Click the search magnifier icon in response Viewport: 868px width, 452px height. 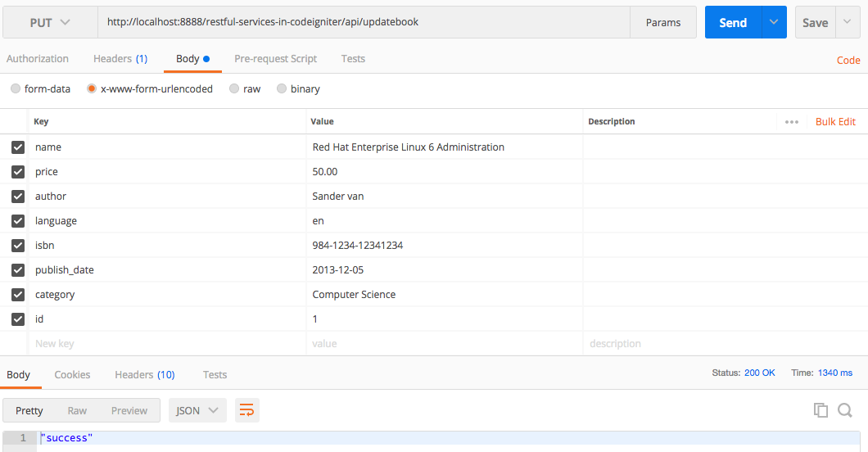click(x=845, y=410)
